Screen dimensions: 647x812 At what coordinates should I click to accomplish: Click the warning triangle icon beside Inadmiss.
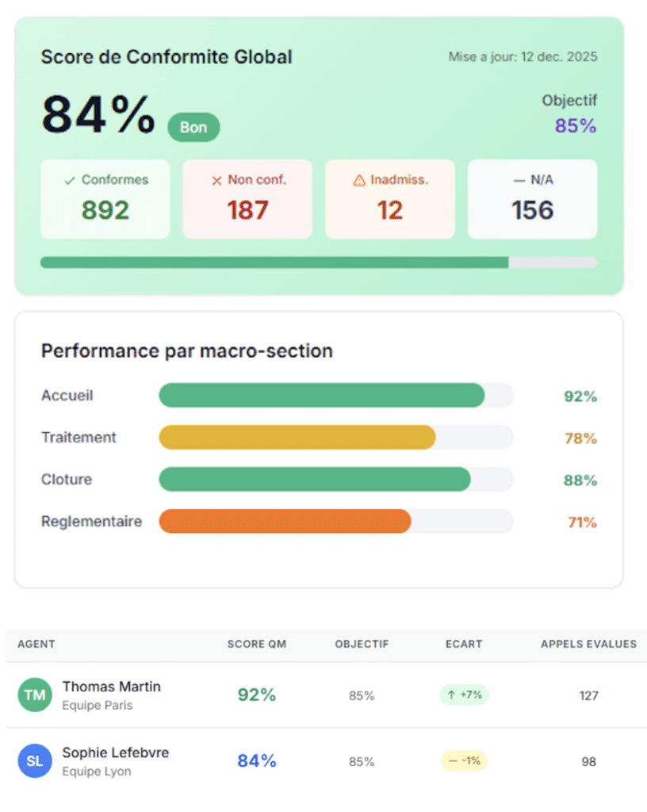(359, 181)
